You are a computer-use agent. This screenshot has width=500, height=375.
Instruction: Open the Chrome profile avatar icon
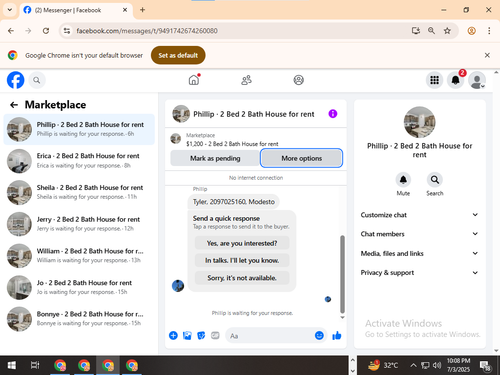tap(471, 31)
